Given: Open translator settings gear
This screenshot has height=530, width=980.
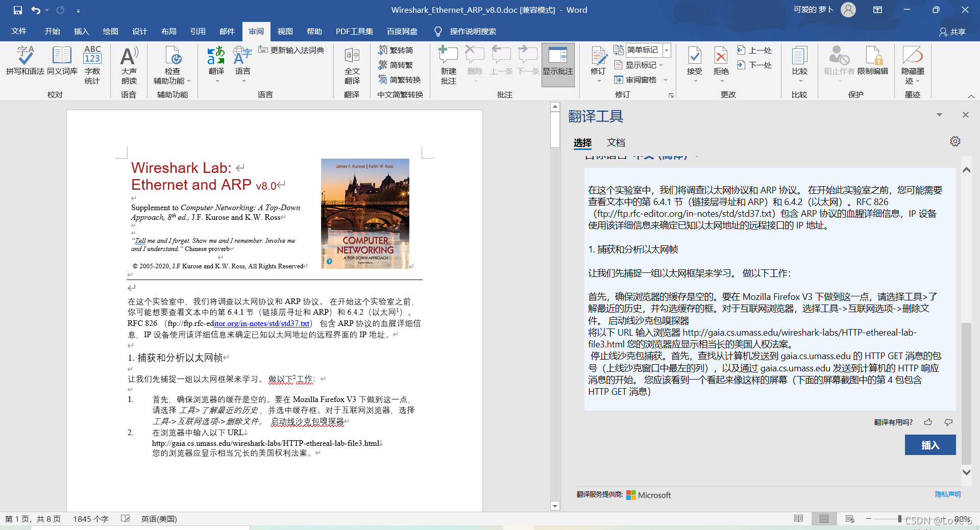Looking at the screenshot, I should point(955,141).
